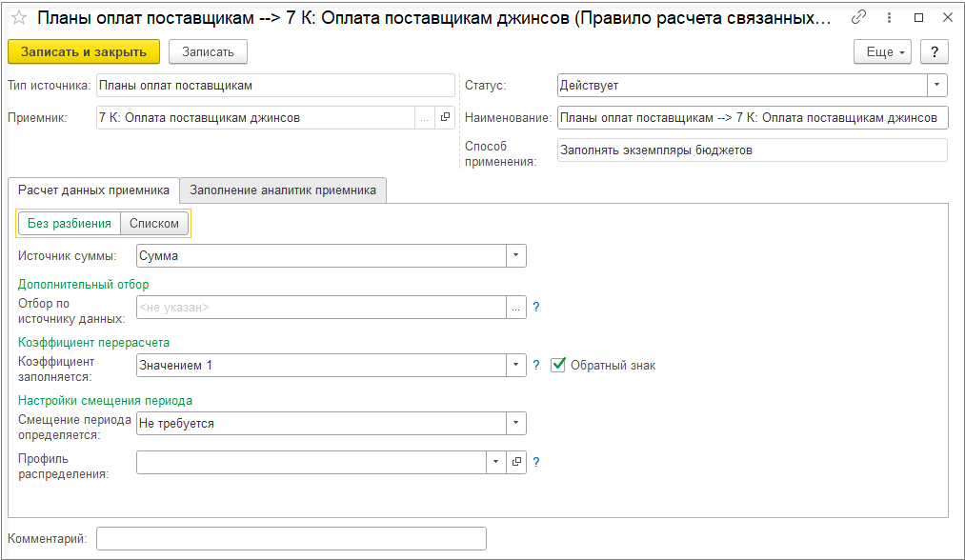Click ellipsis select button in Приемник field
Screen dimensions: 965x560
(424, 118)
